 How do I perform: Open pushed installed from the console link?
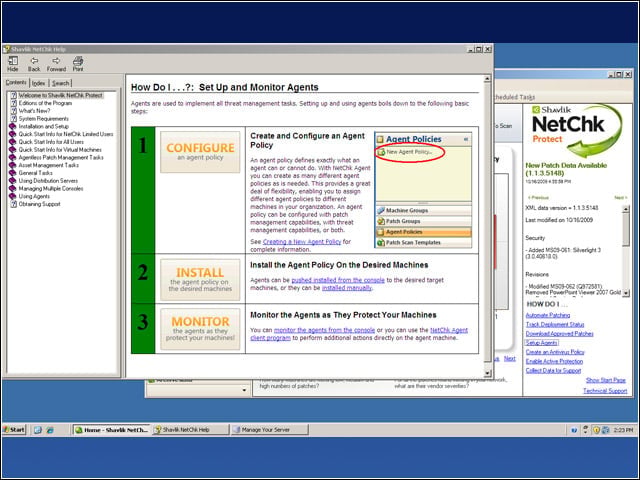click(x=338, y=280)
